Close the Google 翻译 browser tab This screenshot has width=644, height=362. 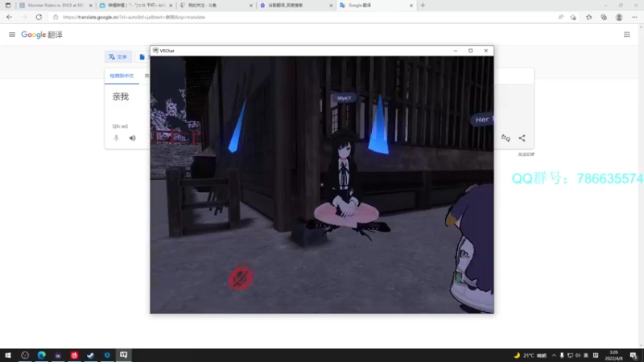tap(411, 6)
